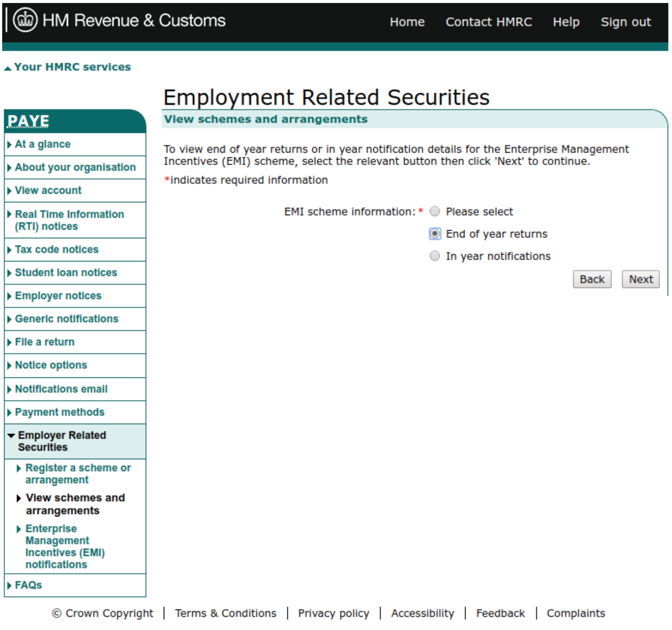Open 'Register a scheme or arrangement' link
Viewport: 672px width, 630px height.
(x=78, y=474)
